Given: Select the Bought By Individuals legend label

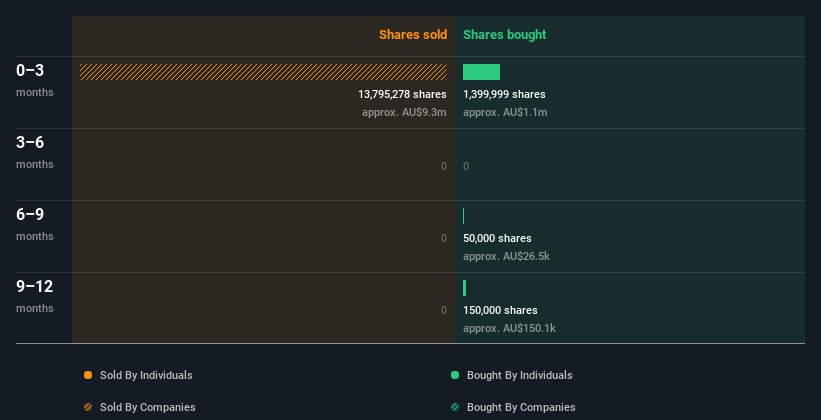Looking at the screenshot, I should [x=519, y=375].
